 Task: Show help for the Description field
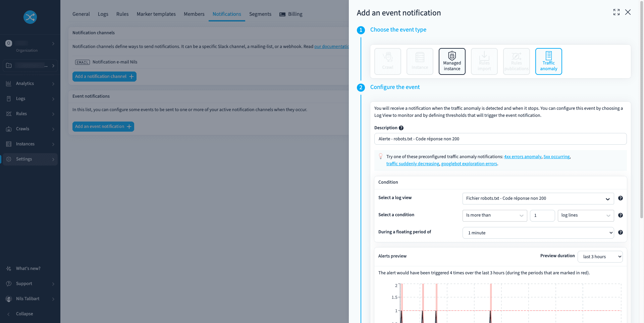click(401, 128)
